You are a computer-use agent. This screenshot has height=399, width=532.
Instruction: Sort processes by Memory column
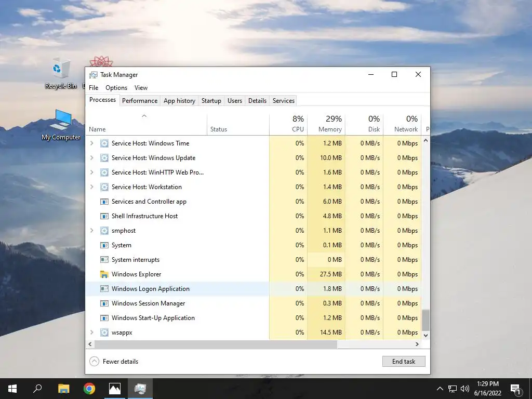coord(326,124)
